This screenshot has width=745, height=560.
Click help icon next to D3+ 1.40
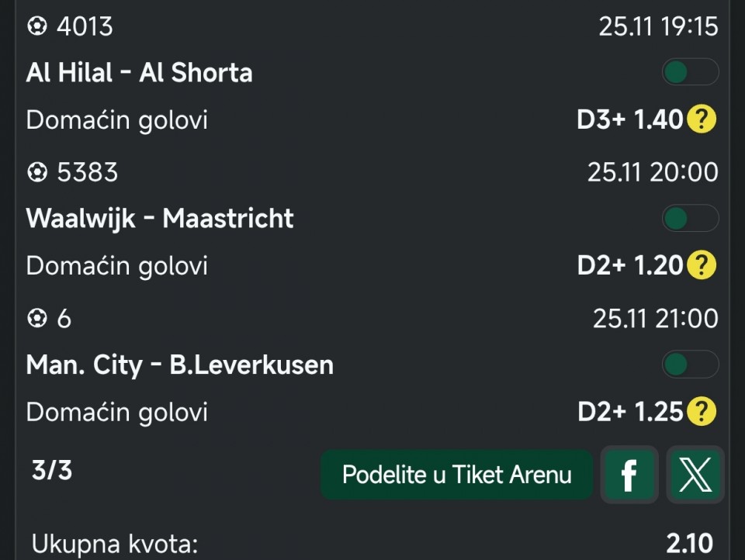point(702,119)
